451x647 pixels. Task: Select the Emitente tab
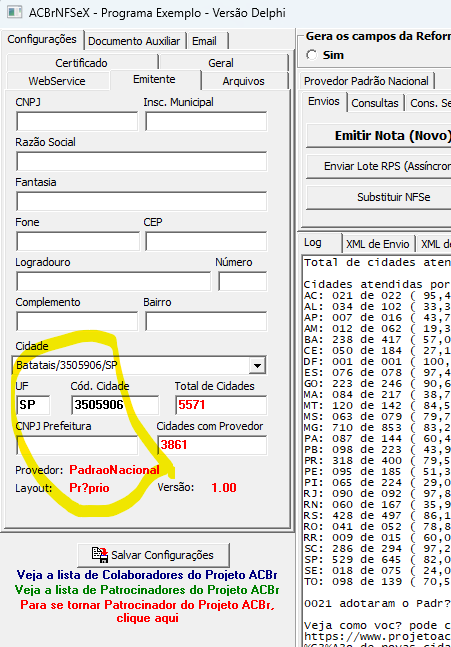[x=154, y=79]
